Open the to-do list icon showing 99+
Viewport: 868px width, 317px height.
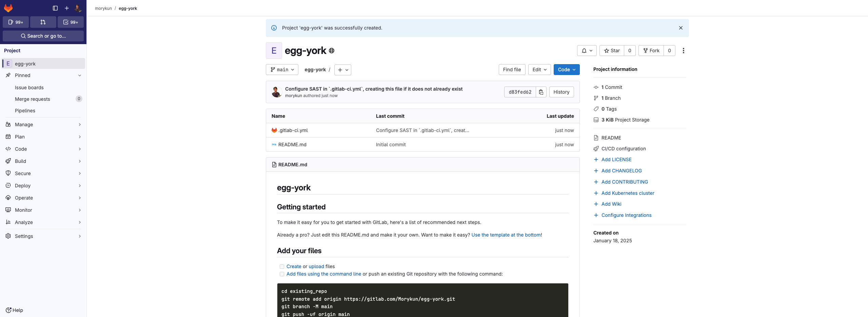(x=71, y=22)
